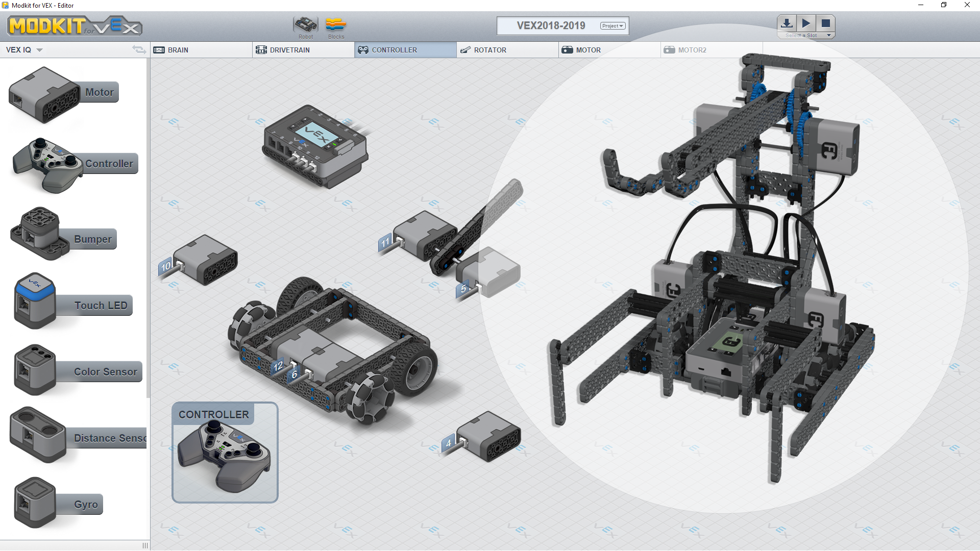
Task: Click the CONTROLLER thumbnail panel
Action: click(x=225, y=452)
